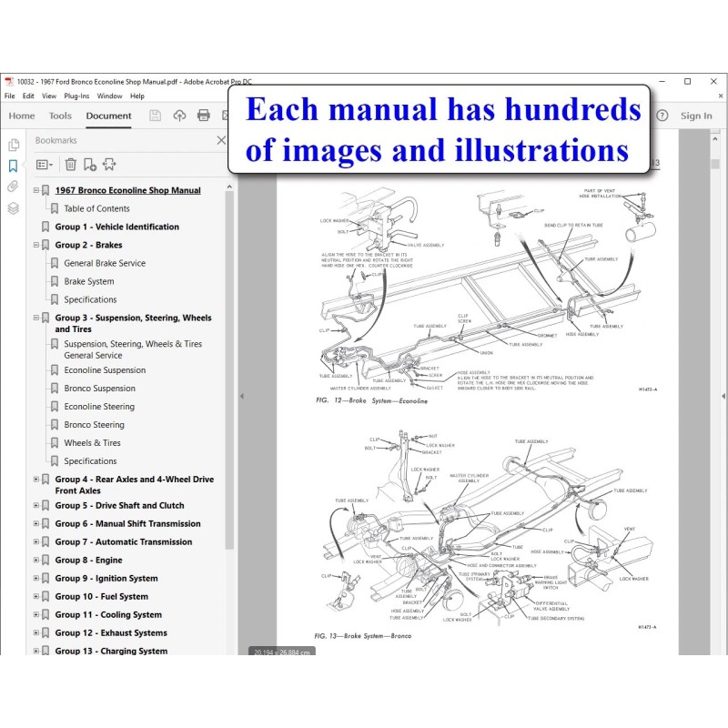Collapse the Group 2 - Brakes bookmark
Screen dimensions: 728x728
pos(36,245)
